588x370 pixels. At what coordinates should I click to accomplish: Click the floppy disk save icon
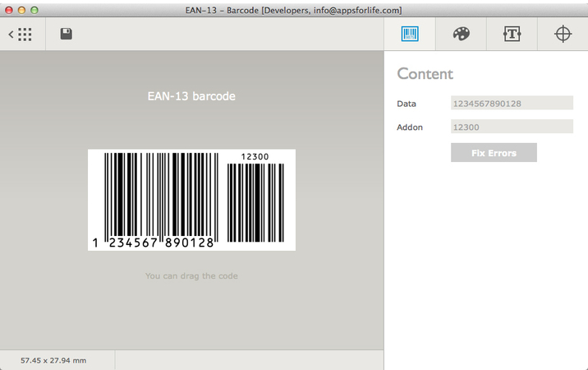coord(67,34)
